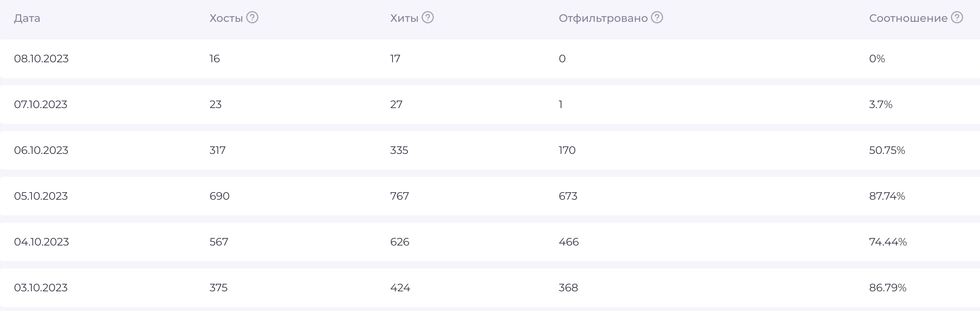Select the row dated 08.10.2023
This screenshot has height=311, width=980.
(490, 59)
